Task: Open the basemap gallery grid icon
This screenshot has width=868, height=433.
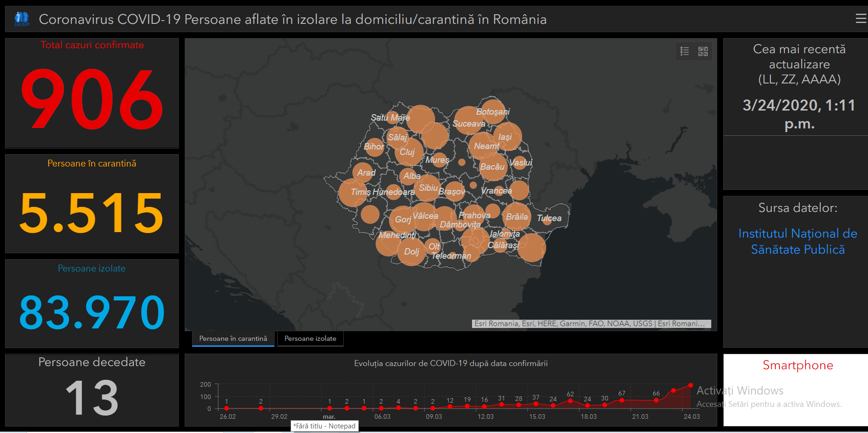Action: (703, 51)
